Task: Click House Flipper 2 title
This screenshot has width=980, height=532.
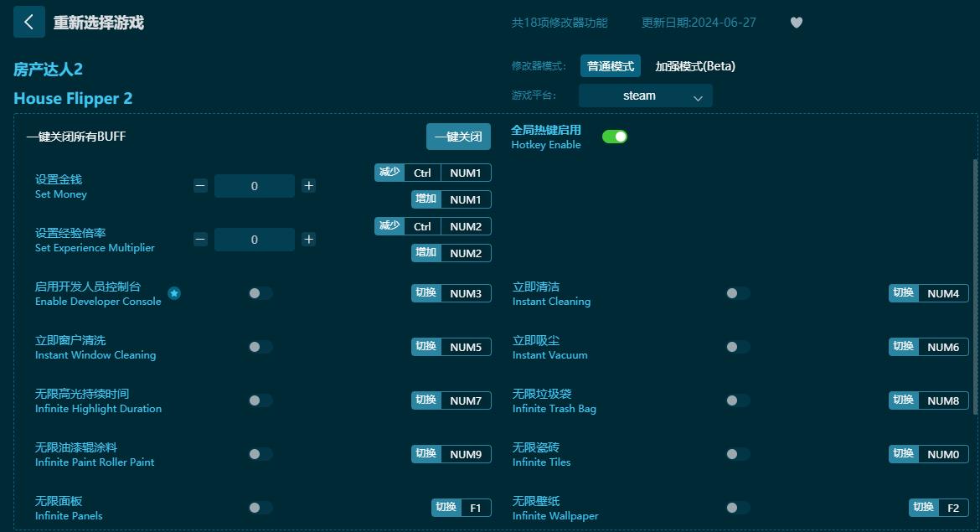Action: click(x=73, y=99)
